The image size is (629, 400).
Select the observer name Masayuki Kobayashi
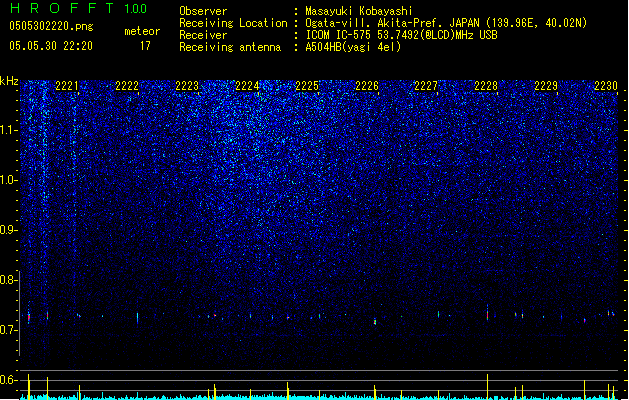click(x=359, y=11)
